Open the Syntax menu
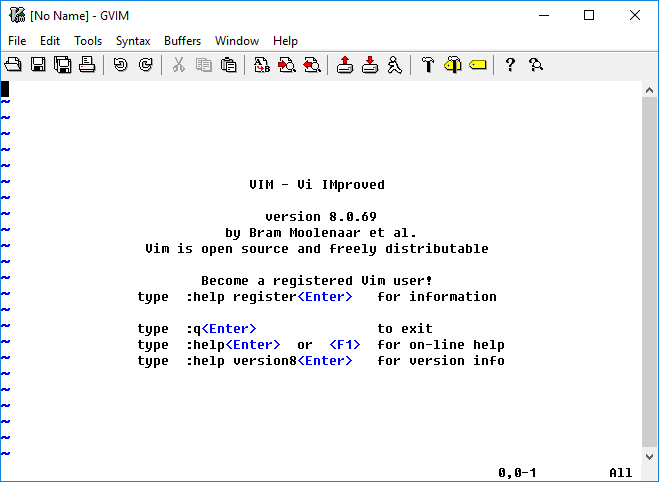 [x=133, y=41]
